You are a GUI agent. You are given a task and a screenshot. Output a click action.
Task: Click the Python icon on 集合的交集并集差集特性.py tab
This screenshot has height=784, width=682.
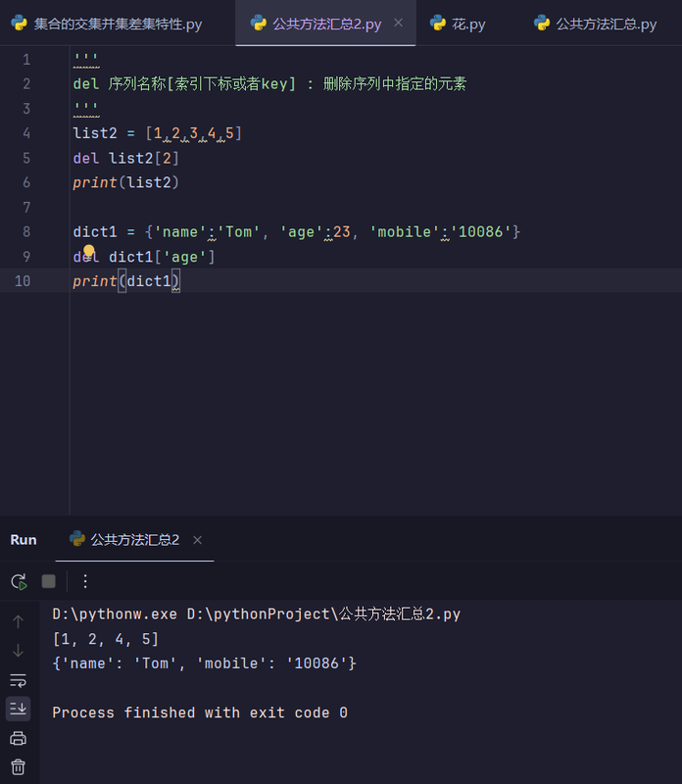(x=19, y=23)
